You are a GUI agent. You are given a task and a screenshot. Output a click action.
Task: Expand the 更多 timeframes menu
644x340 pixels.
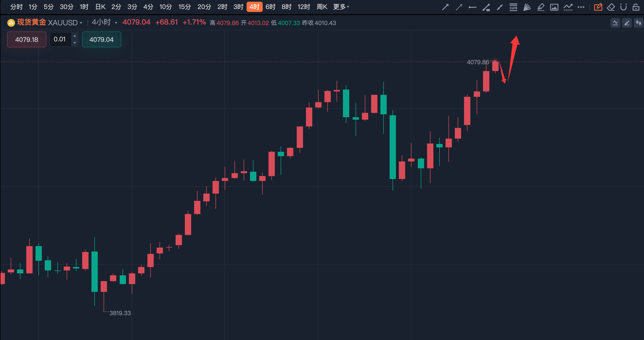[x=341, y=7]
